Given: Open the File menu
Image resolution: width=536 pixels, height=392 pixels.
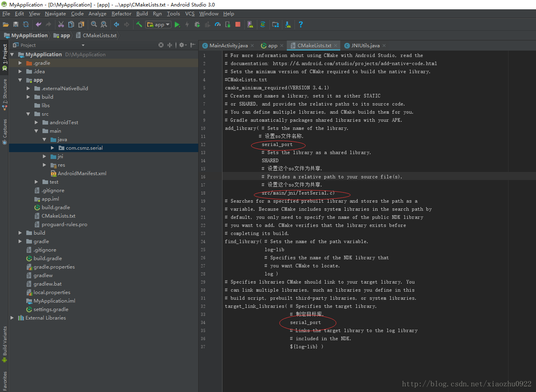Looking at the screenshot, I should point(6,13).
